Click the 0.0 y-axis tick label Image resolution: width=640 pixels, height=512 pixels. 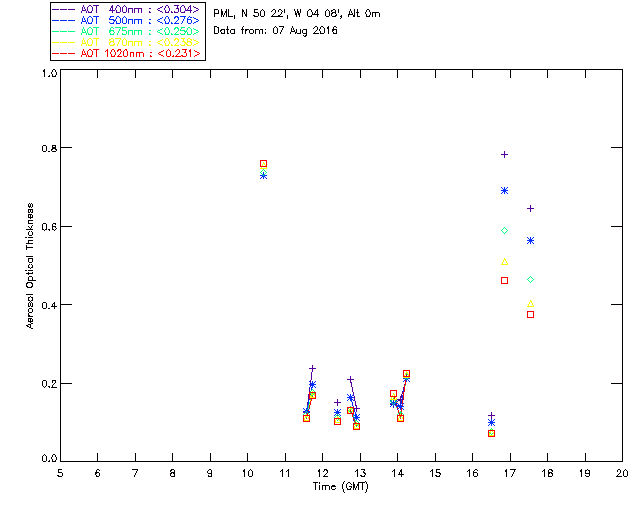(49, 458)
